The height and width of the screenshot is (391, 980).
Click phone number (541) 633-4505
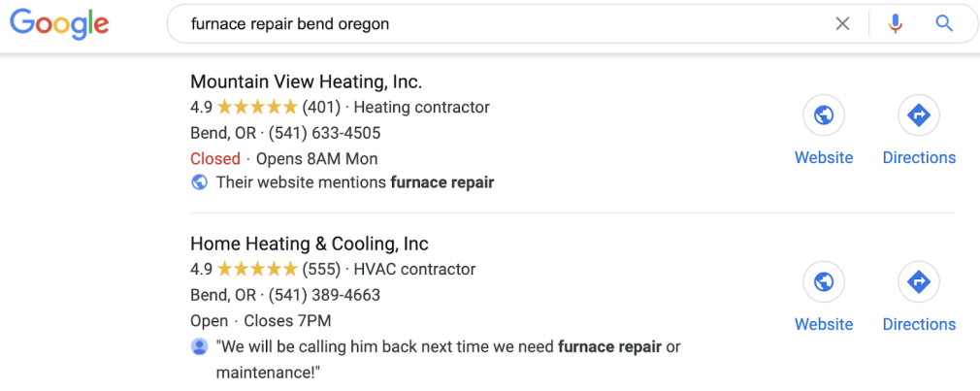(x=324, y=133)
